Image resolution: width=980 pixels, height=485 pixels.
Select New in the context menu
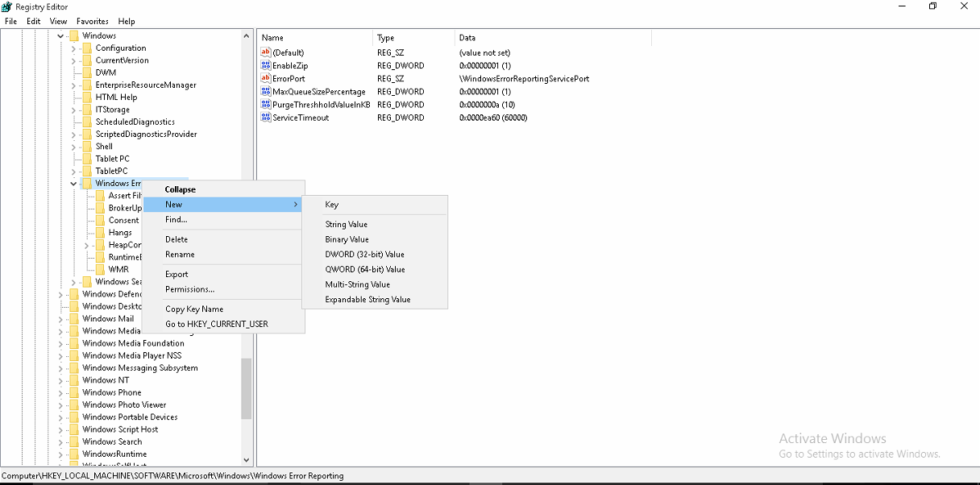click(x=223, y=205)
